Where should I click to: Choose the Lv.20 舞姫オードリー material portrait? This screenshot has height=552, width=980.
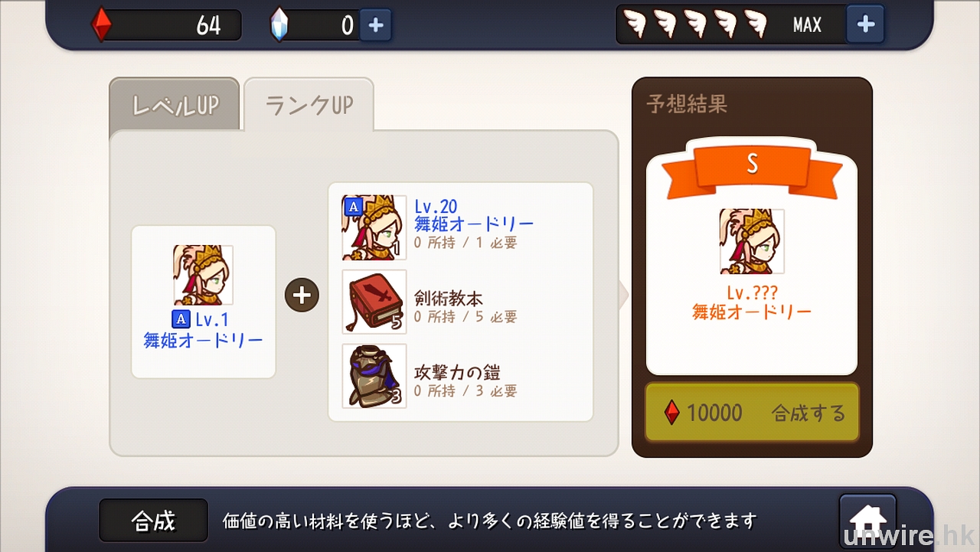point(374,227)
